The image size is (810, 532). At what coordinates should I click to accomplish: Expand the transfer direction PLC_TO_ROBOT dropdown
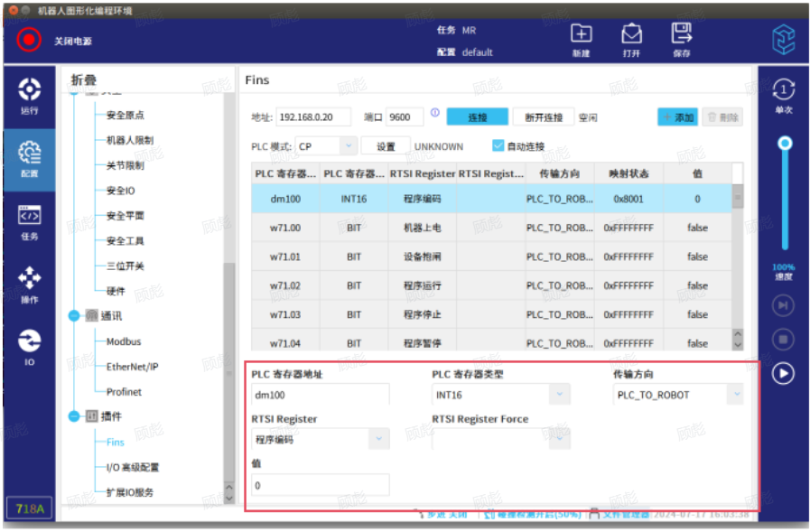click(x=738, y=395)
